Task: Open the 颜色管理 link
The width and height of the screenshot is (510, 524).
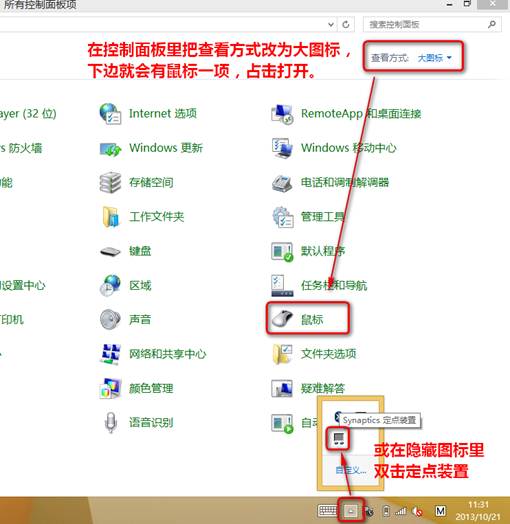Action: [x=151, y=388]
